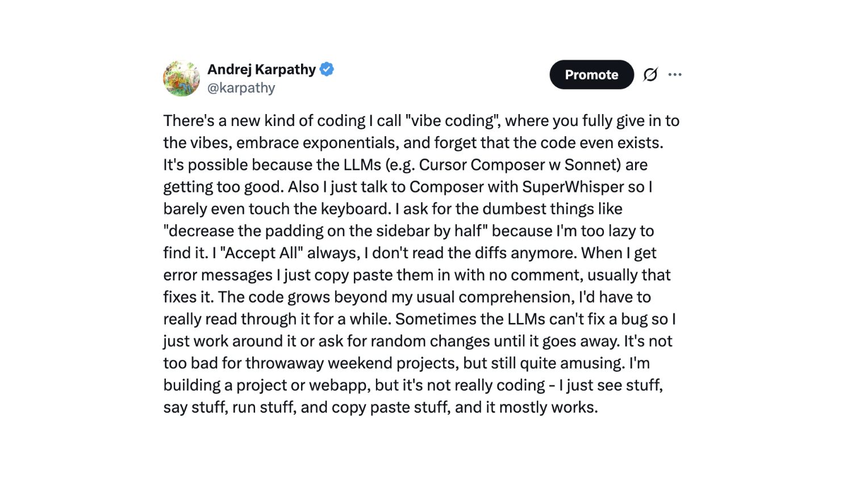Click the words "error messages" in post
This screenshot has height=487, width=868.
(218, 275)
